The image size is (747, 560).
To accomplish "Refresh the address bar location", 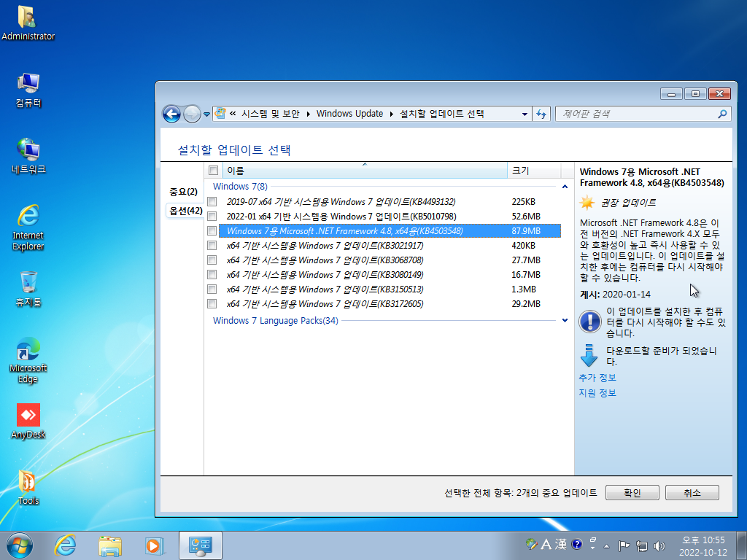I will pyautogui.click(x=541, y=114).
